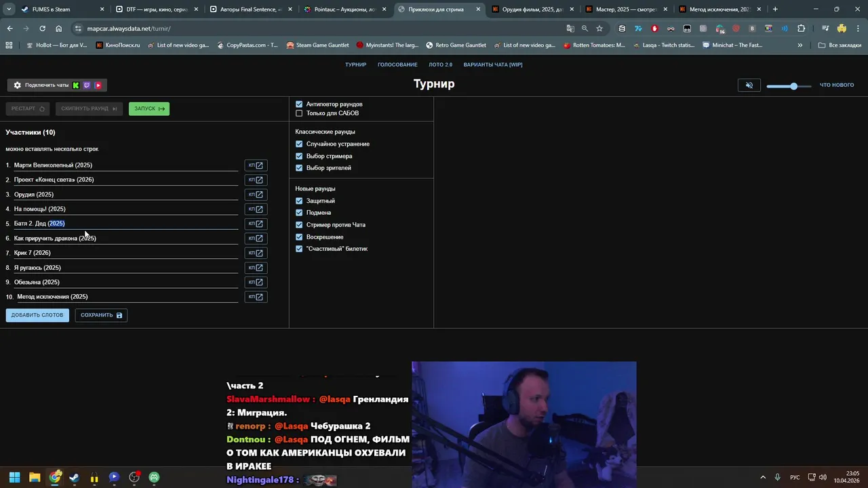The width and height of the screenshot is (868, 488).
Task: Switch to the Pointauc browser tab
Action: click(344, 9)
